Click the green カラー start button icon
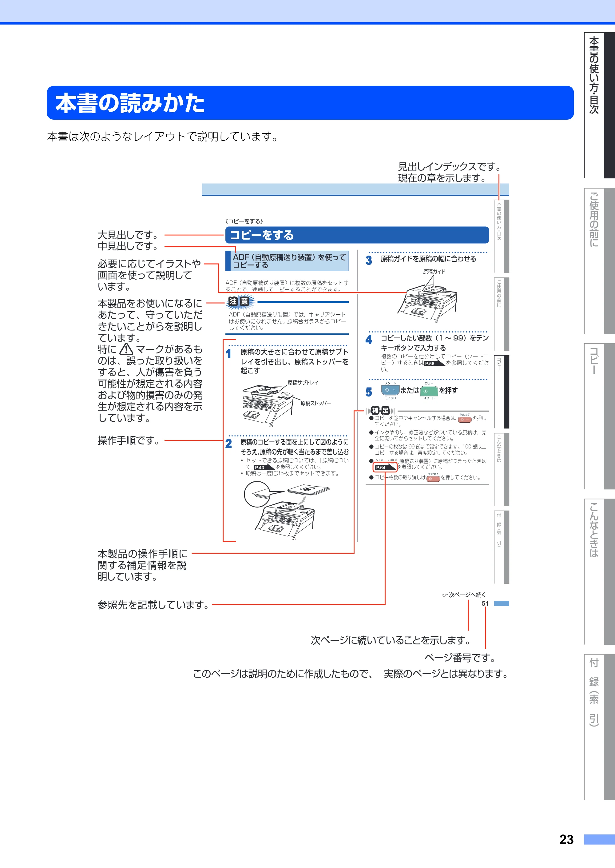This screenshot has height=868, width=615. tap(429, 390)
